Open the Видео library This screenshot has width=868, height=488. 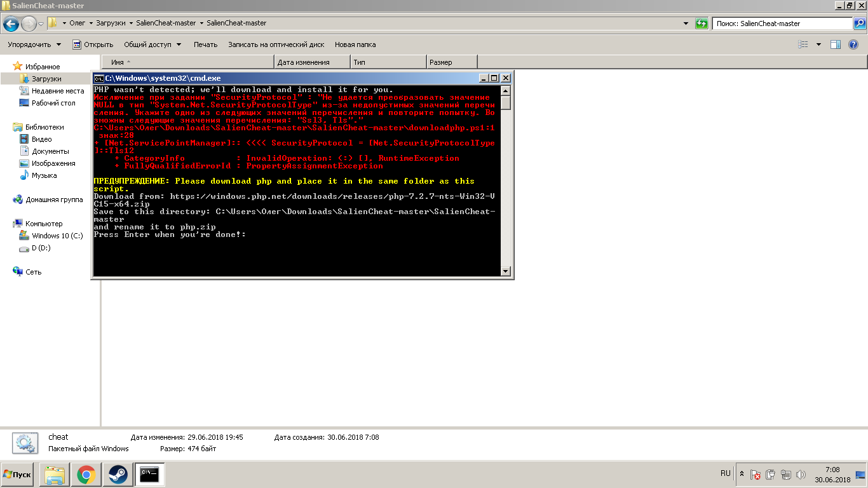point(41,139)
